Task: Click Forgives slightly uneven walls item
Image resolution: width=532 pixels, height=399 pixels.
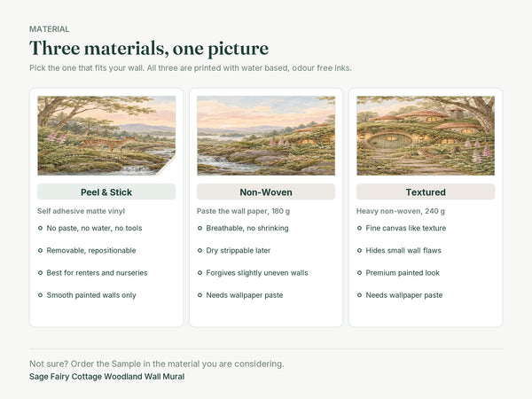Action: pos(257,273)
